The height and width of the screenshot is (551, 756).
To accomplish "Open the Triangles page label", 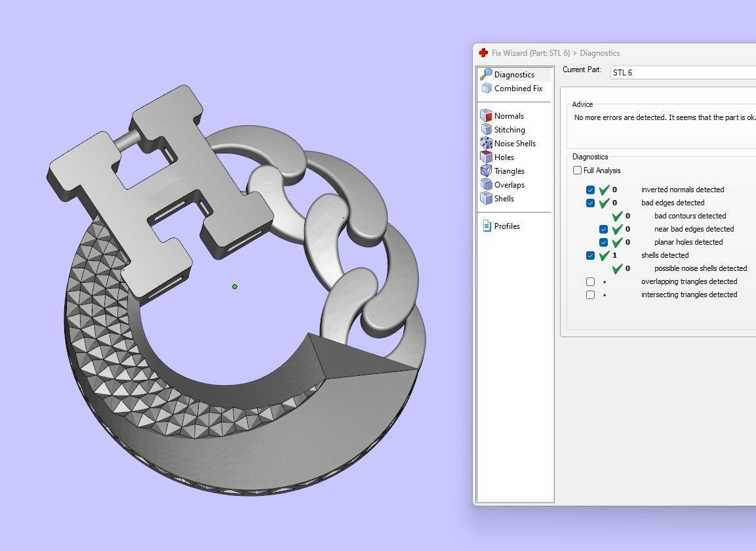I will (x=509, y=171).
